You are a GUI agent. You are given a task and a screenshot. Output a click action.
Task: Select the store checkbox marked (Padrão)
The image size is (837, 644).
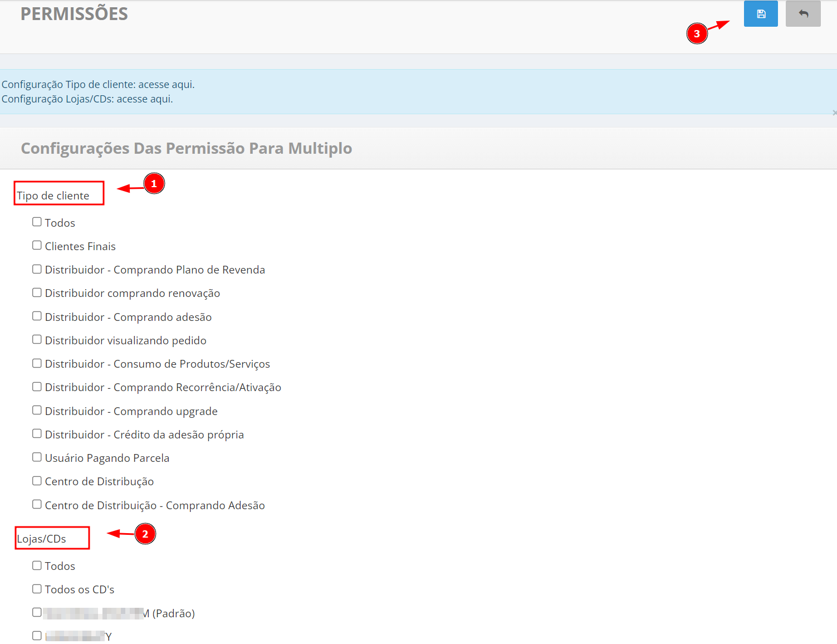[37, 612]
